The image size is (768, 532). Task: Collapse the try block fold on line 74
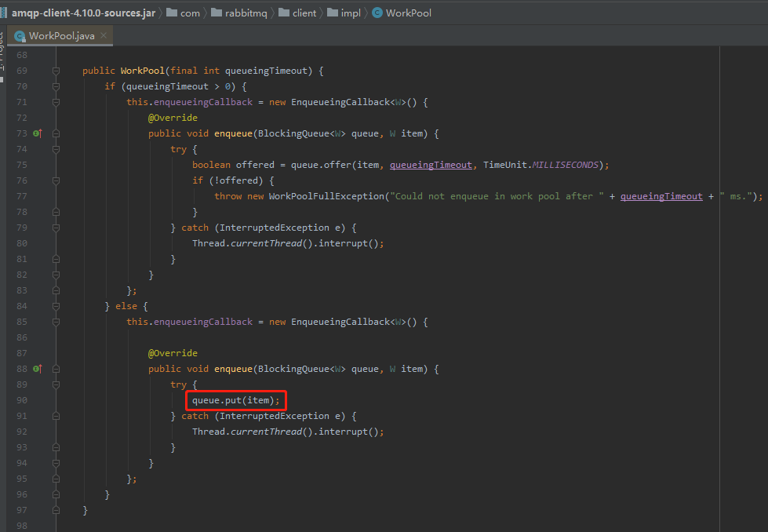coord(56,149)
